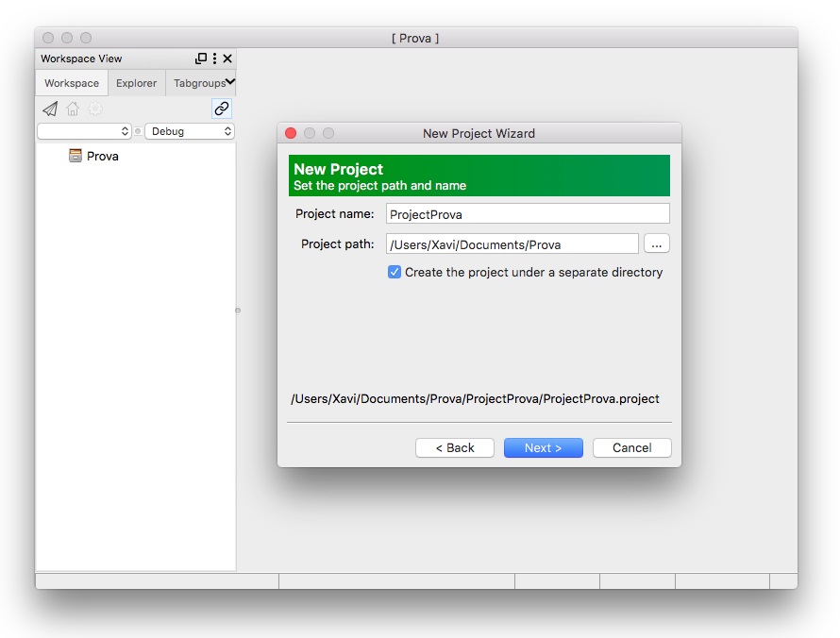Open workspace settings via the gear icon
Image resolution: width=840 pixels, height=638 pixels.
pos(95,109)
